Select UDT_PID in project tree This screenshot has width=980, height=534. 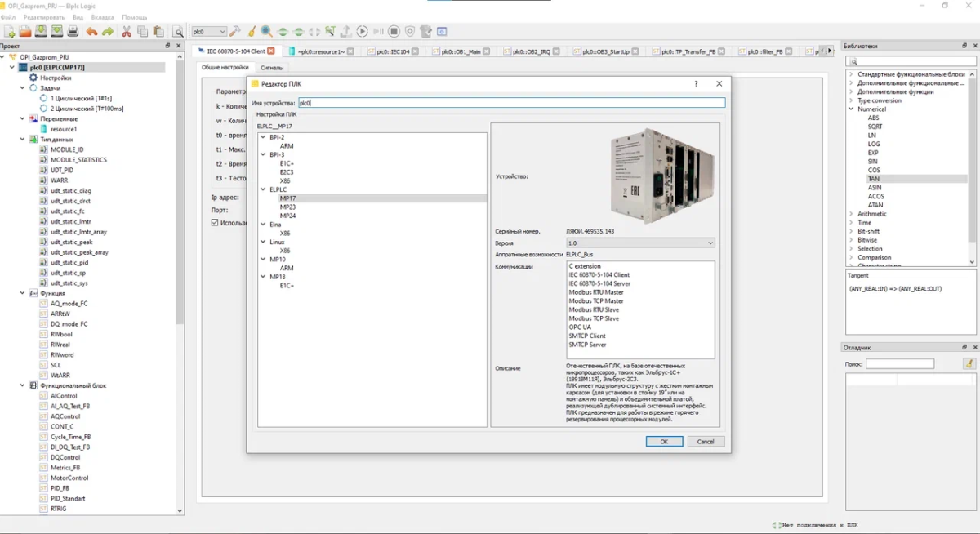click(x=62, y=170)
